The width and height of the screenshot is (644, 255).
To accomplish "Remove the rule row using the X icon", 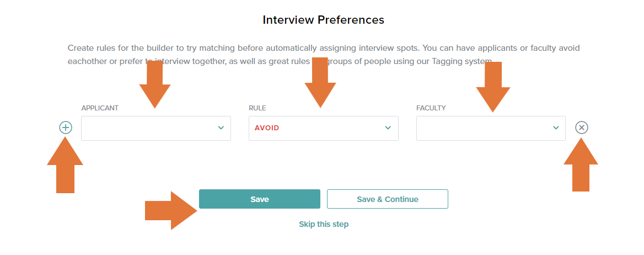I will pos(582,127).
